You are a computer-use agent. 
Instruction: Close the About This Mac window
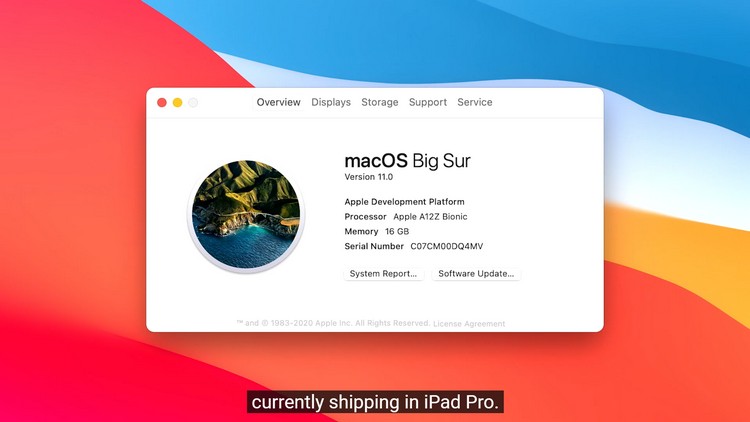(162, 102)
